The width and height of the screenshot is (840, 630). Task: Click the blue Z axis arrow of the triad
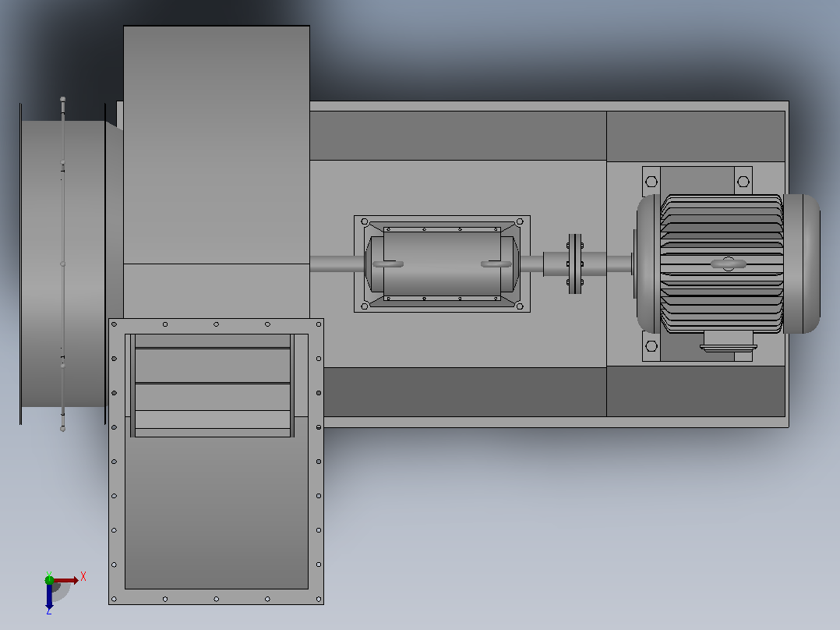49,596
